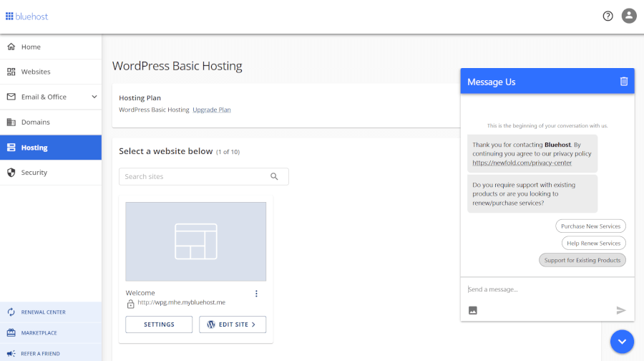Click the Home house icon

11,47
